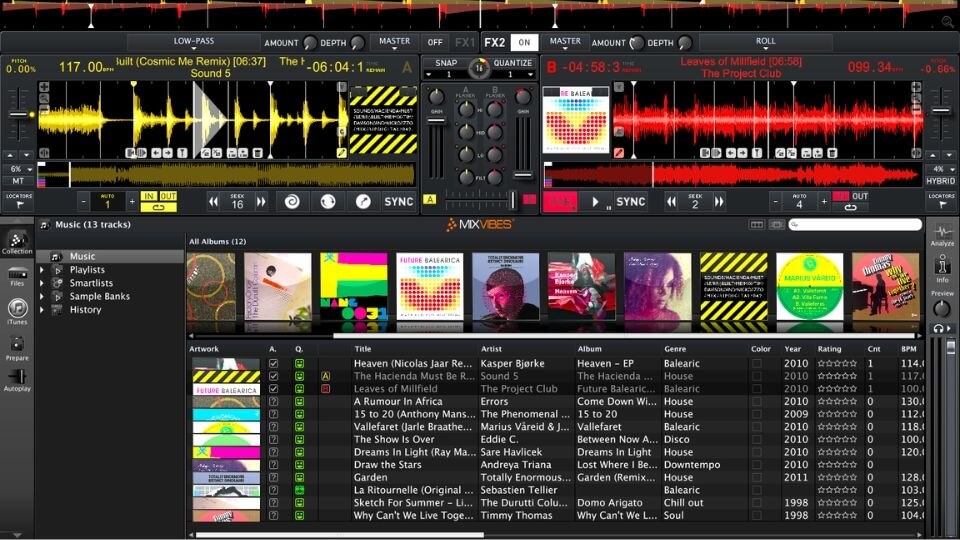Adjust deck B pitch fader
Image resolution: width=960 pixels, height=540 pixels.
click(940, 110)
